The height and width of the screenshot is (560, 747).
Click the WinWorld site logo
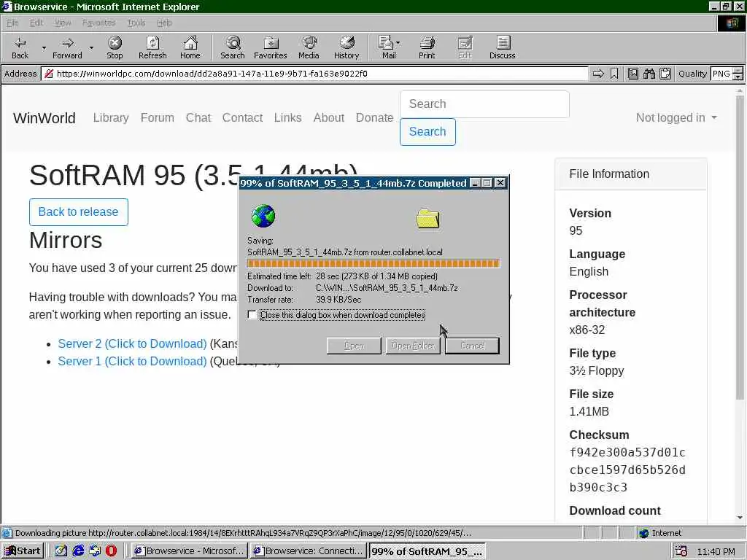[44, 118]
